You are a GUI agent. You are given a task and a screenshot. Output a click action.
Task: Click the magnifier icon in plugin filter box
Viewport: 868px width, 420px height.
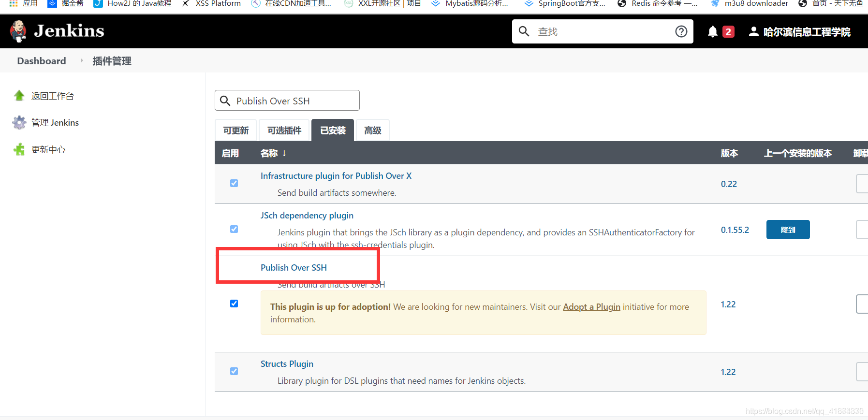(x=225, y=101)
